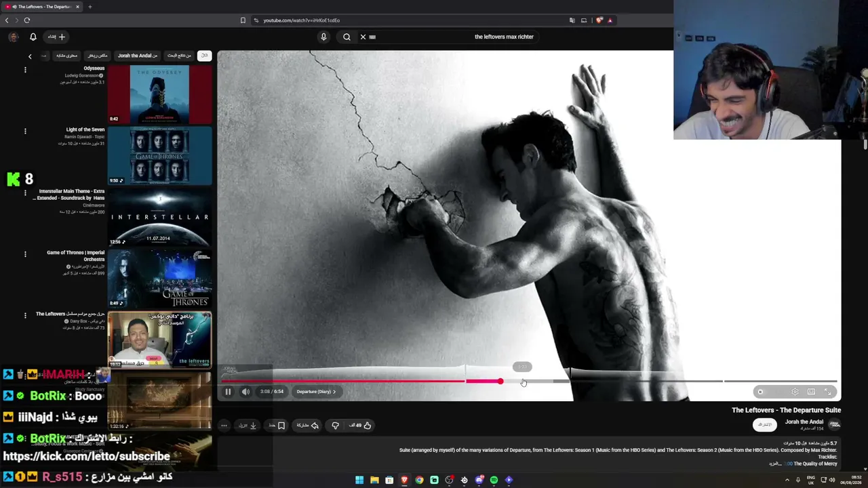Select the From search results chip

[179, 56]
